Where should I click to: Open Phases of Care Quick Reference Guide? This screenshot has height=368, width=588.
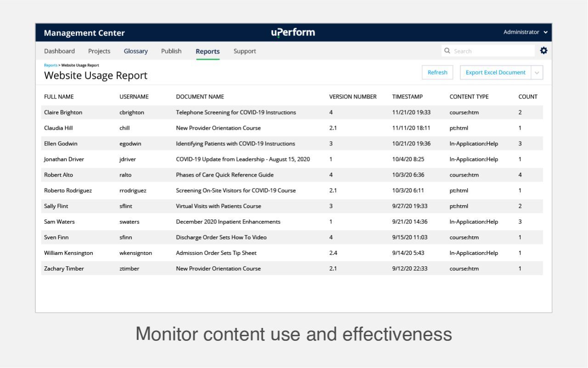click(x=225, y=175)
